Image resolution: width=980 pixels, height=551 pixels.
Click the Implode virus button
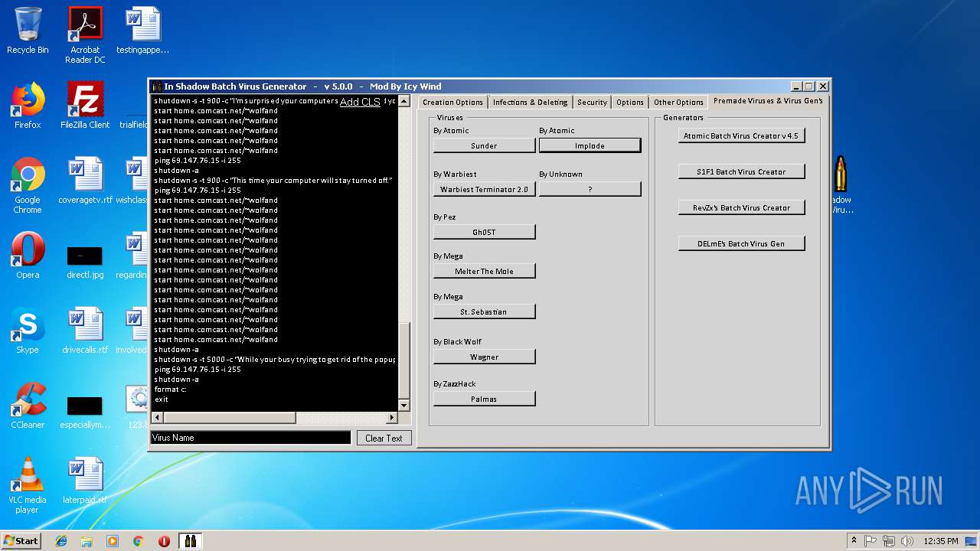coord(590,145)
